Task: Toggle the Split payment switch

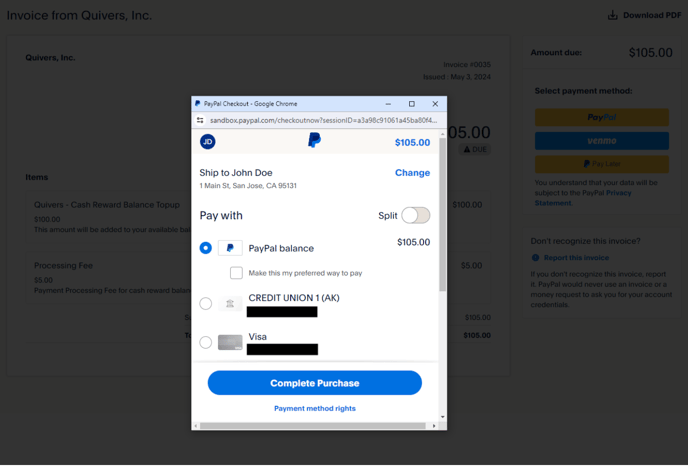Action: [416, 216]
